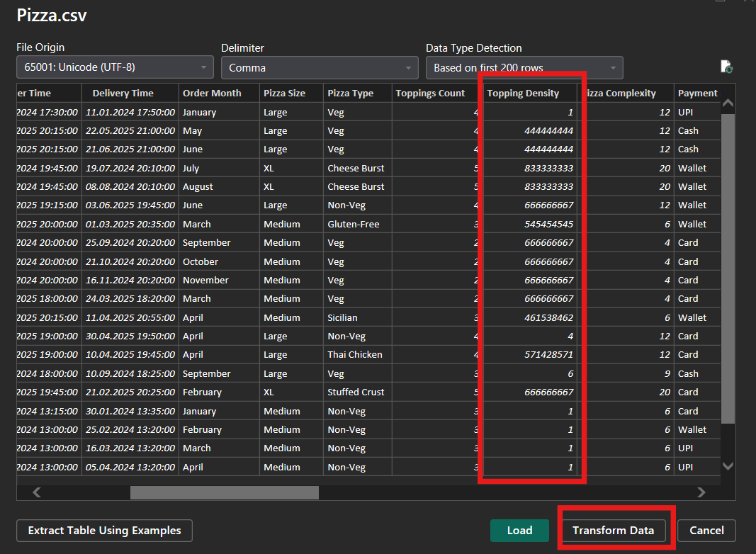Click Extract Table Using Examples
This screenshot has width=756, height=554.
point(104,531)
